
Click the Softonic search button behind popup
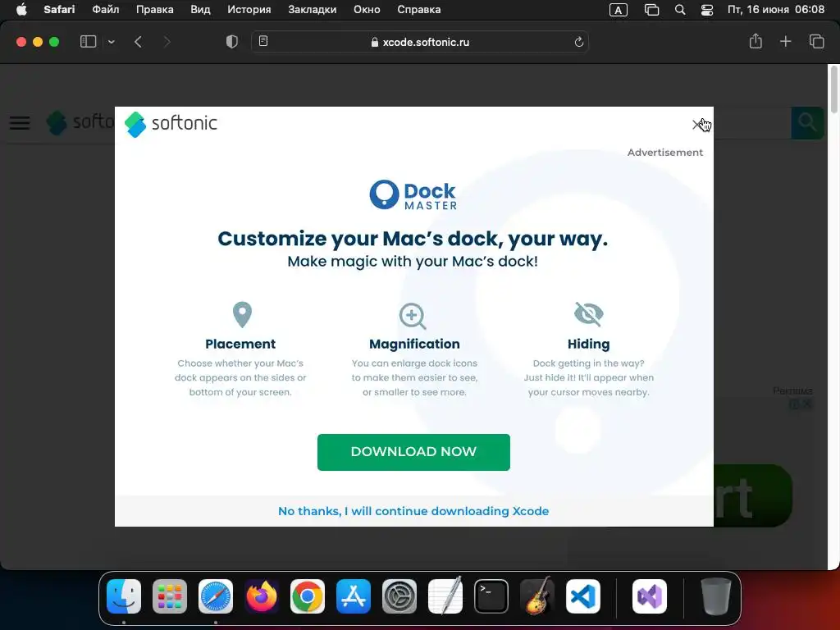click(x=807, y=123)
